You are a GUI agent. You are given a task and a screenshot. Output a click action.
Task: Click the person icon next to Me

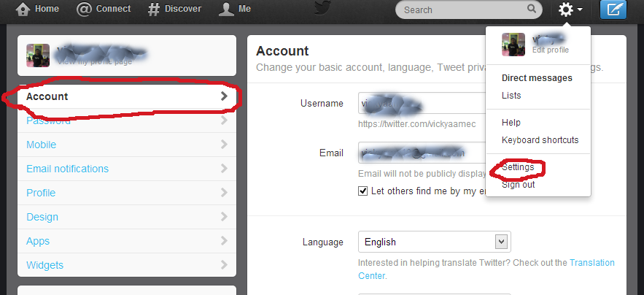[226, 9]
